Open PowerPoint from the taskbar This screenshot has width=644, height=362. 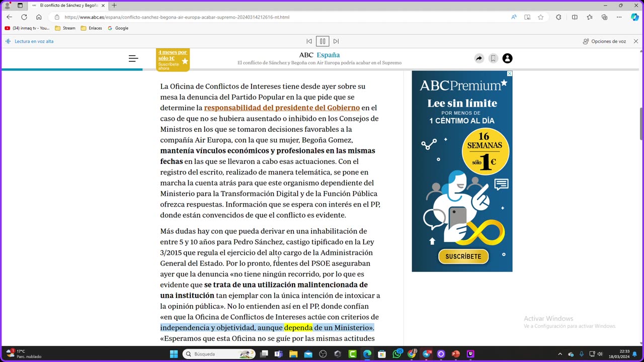pyautogui.click(x=456, y=354)
